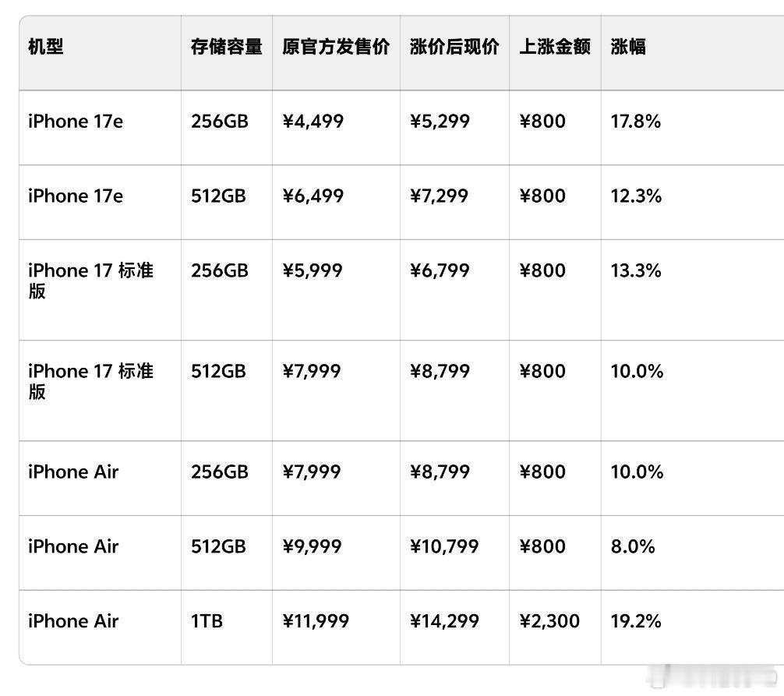Click 256GB in the ¥4,499 row
784x696 pixels.
click(x=220, y=122)
